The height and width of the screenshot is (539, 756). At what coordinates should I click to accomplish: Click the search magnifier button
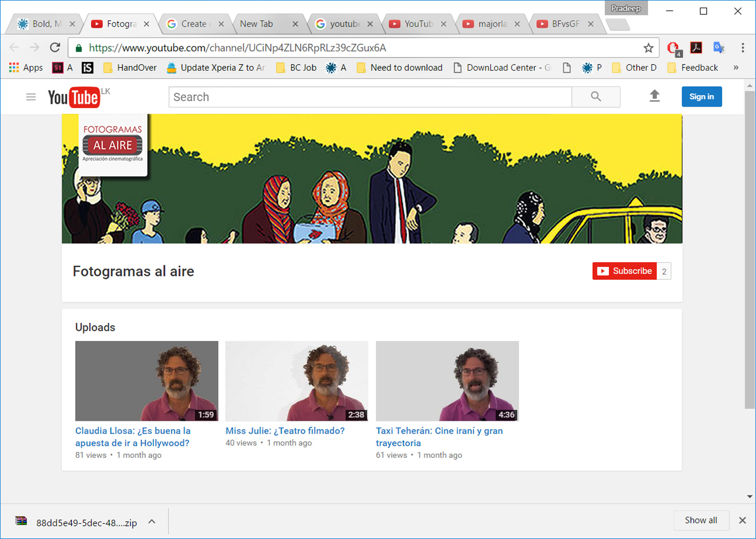tap(596, 97)
